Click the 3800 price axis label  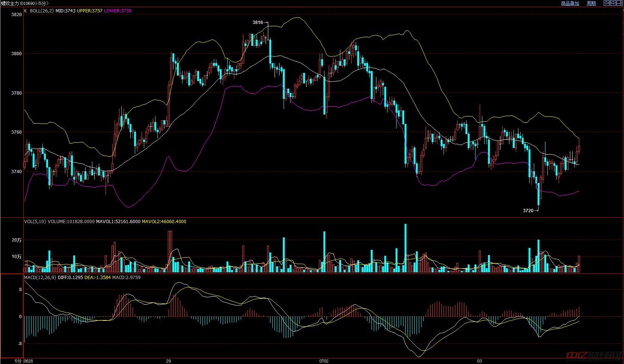(17, 54)
